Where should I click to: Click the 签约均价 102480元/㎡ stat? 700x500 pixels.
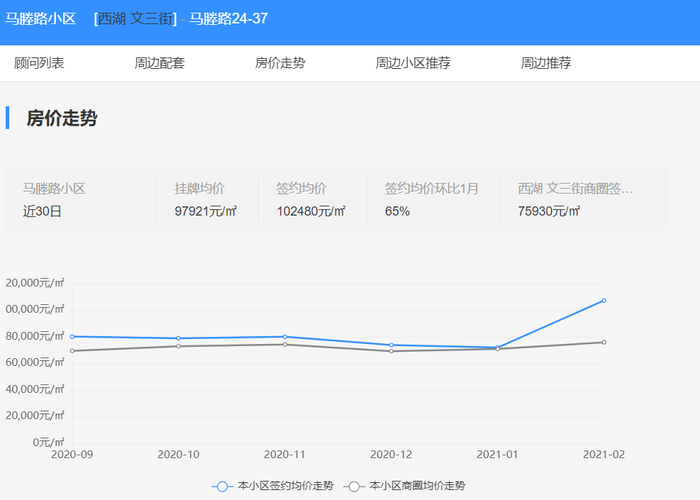pos(310,199)
